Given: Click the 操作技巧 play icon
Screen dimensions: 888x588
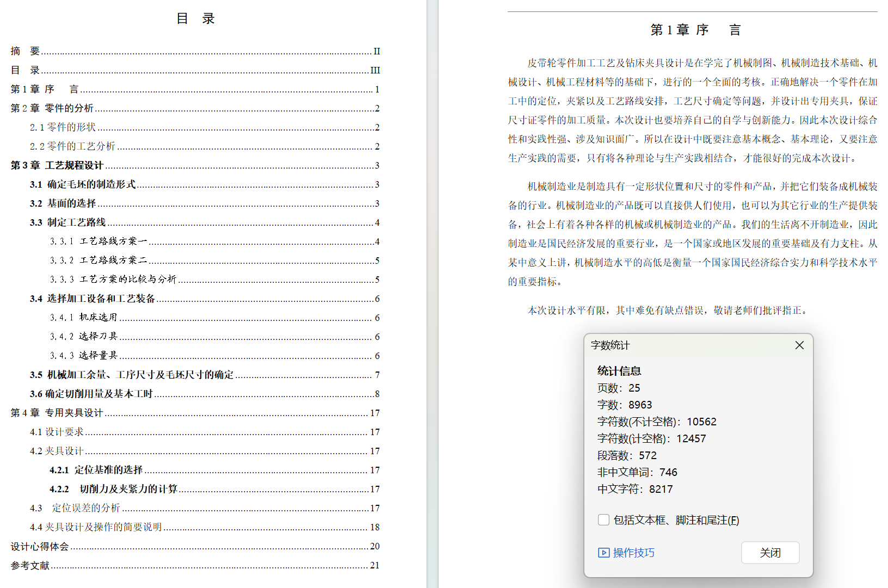Looking at the screenshot, I should pyautogui.click(x=603, y=553).
